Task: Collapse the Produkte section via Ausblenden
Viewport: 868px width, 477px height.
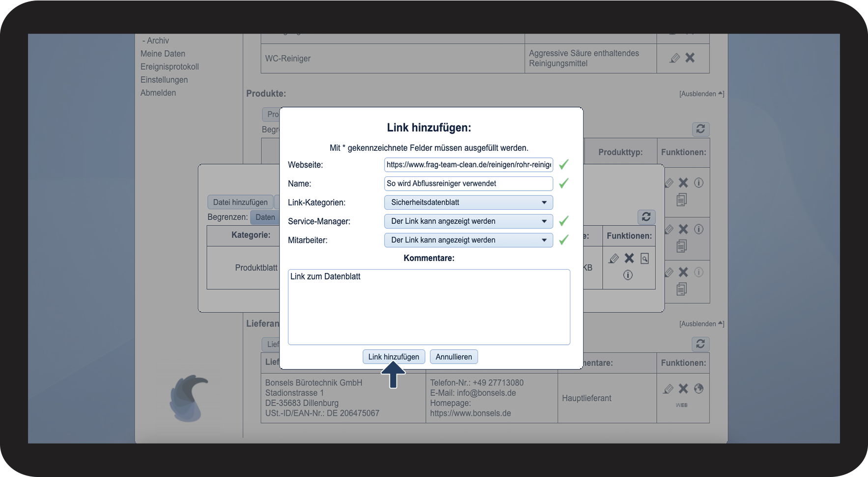Action: click(x=701, y=94)
